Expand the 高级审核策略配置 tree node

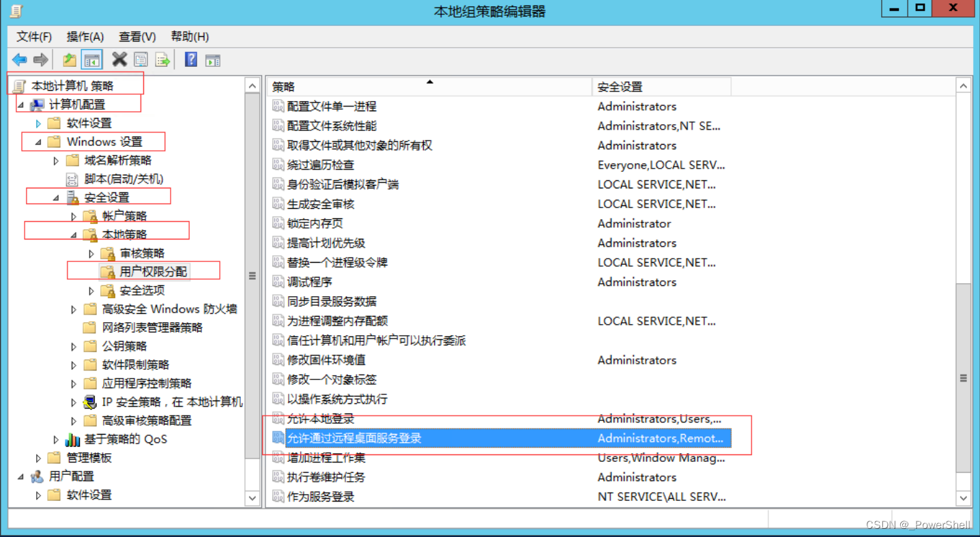(74, 421)
